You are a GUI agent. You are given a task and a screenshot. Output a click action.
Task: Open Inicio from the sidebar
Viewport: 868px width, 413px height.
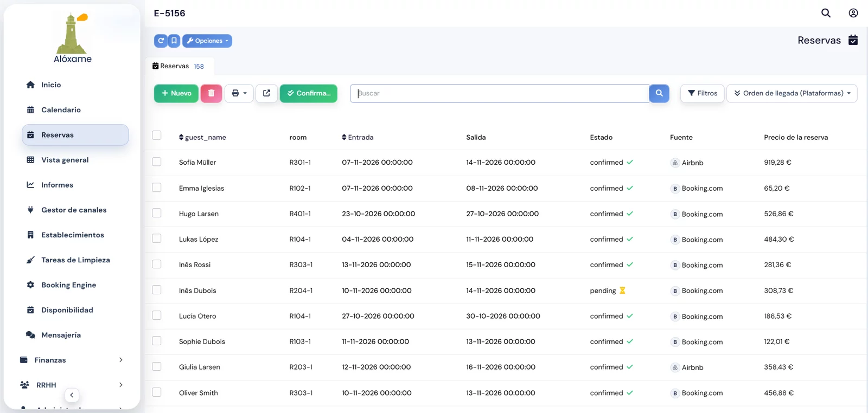[51, 85]
